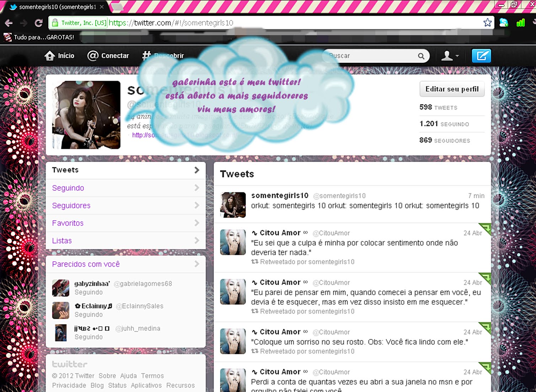
Task: Go back with the browser back arrow
Action: coord(9,23)
